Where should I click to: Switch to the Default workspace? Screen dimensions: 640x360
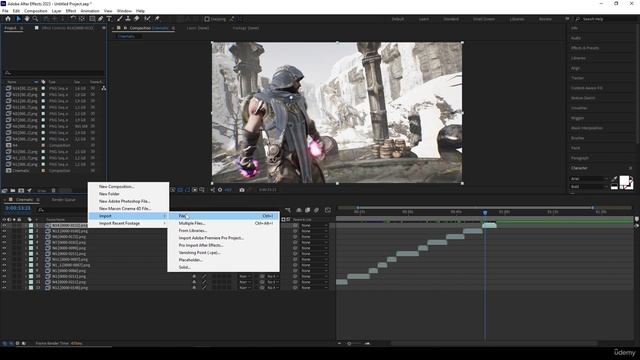(x=398, y=19)
